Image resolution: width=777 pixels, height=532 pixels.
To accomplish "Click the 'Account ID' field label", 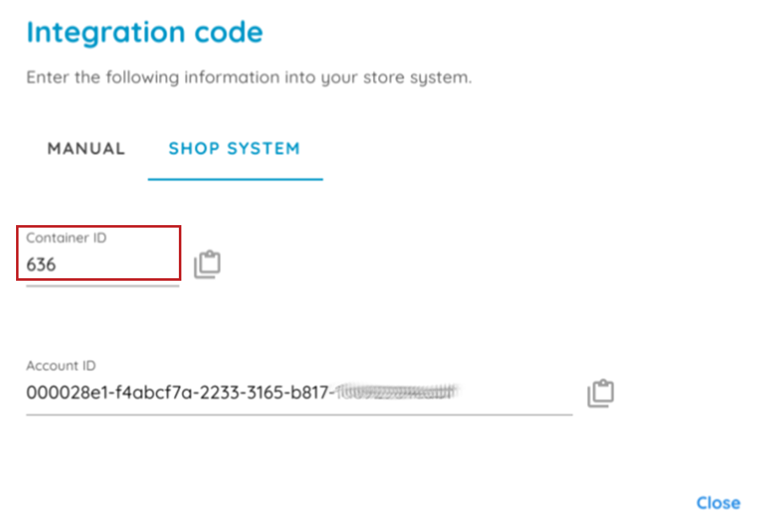I will tap(62, 366).
